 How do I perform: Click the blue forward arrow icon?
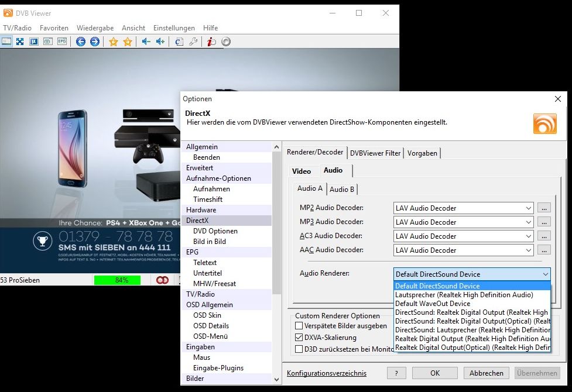(95, 42)
